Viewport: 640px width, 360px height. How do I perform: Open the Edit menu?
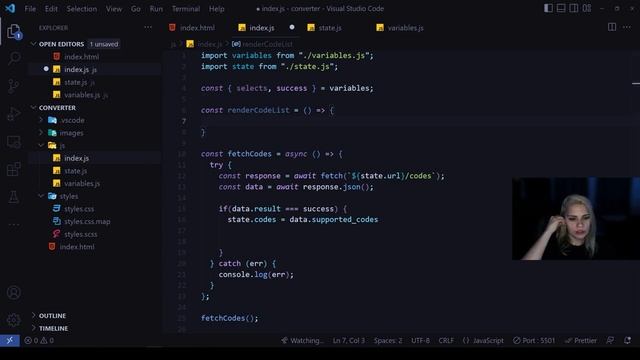(x=51, y=9)
